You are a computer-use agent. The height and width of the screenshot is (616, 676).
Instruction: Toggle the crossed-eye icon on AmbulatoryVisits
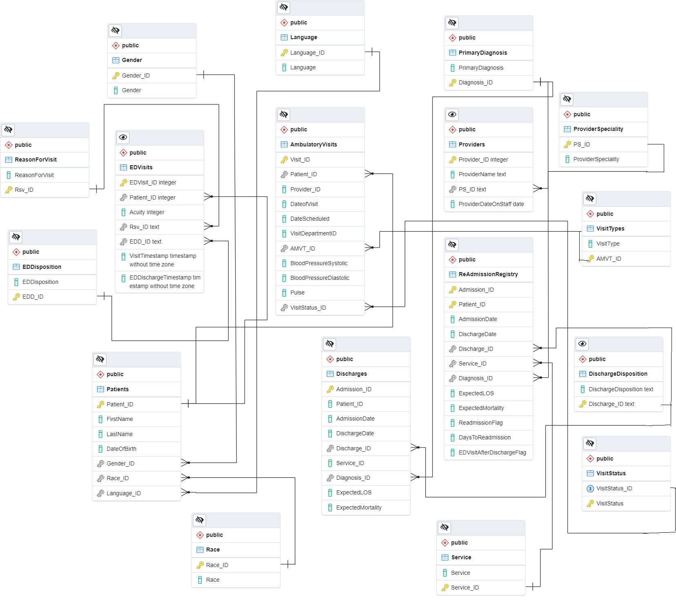point(283,115)
